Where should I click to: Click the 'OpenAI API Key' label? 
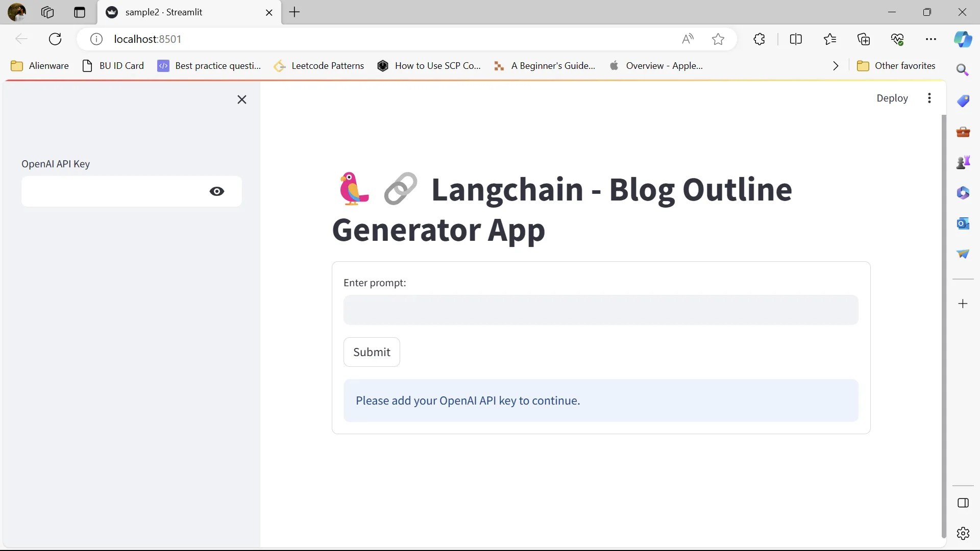56,164
